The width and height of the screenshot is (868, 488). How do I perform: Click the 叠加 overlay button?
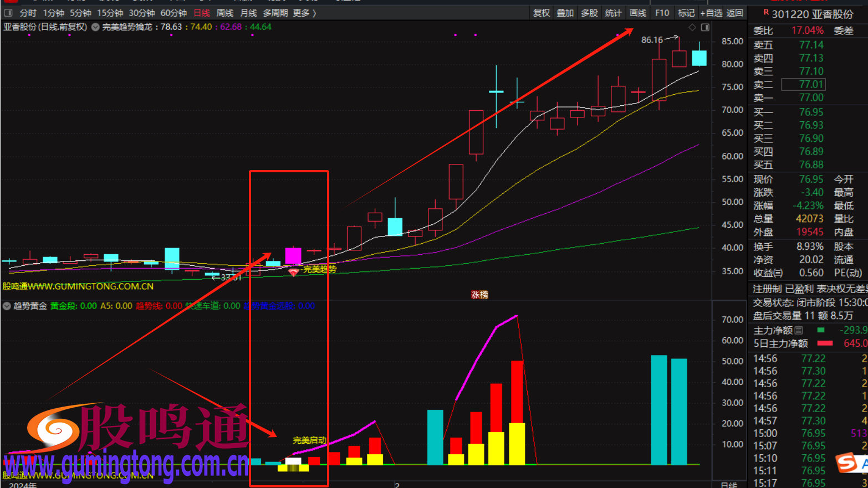565,13
